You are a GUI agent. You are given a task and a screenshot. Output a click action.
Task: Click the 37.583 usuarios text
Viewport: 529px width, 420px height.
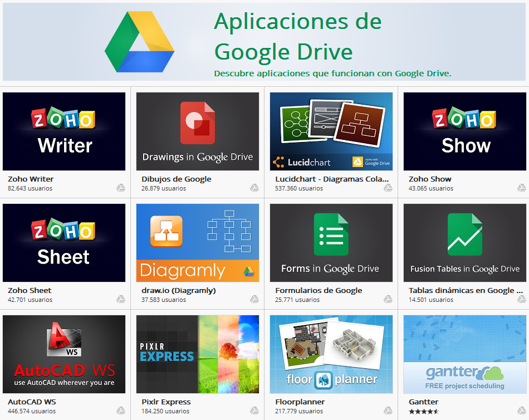pos(164,300)
